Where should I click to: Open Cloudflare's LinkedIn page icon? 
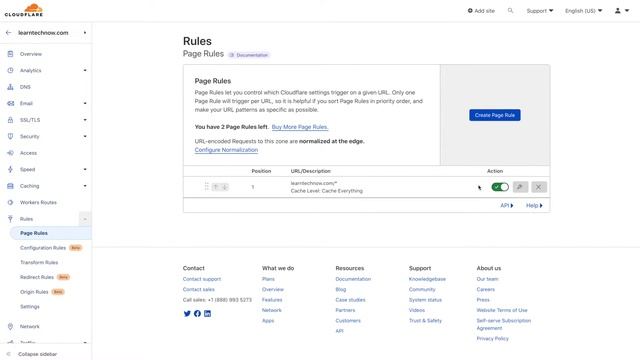tap(207, 313)
